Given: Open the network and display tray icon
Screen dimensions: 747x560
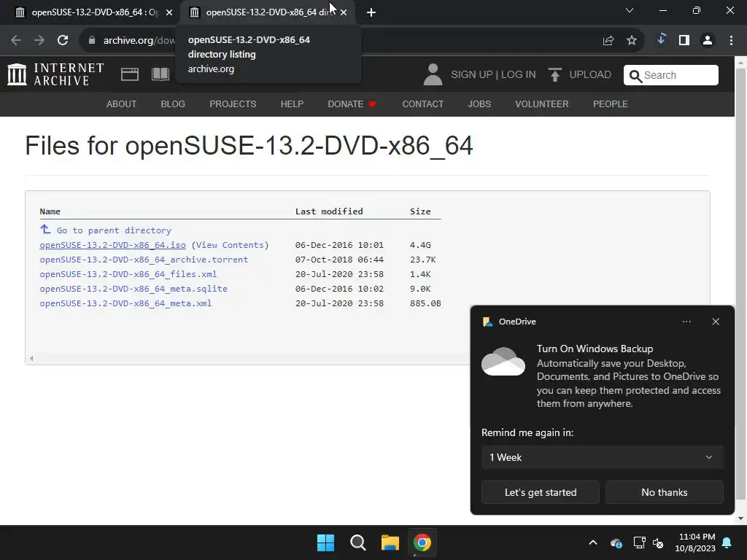Looking at the screenshot, I should 639,542.
